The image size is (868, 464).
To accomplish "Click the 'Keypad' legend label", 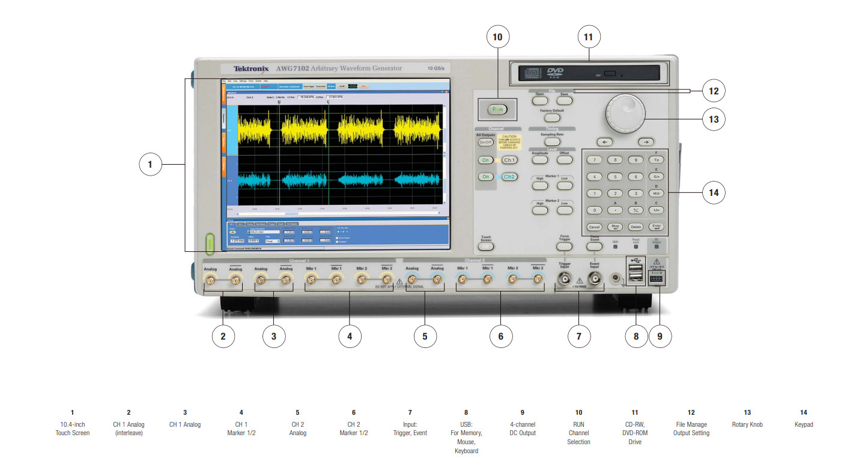I will click(804, 424).
